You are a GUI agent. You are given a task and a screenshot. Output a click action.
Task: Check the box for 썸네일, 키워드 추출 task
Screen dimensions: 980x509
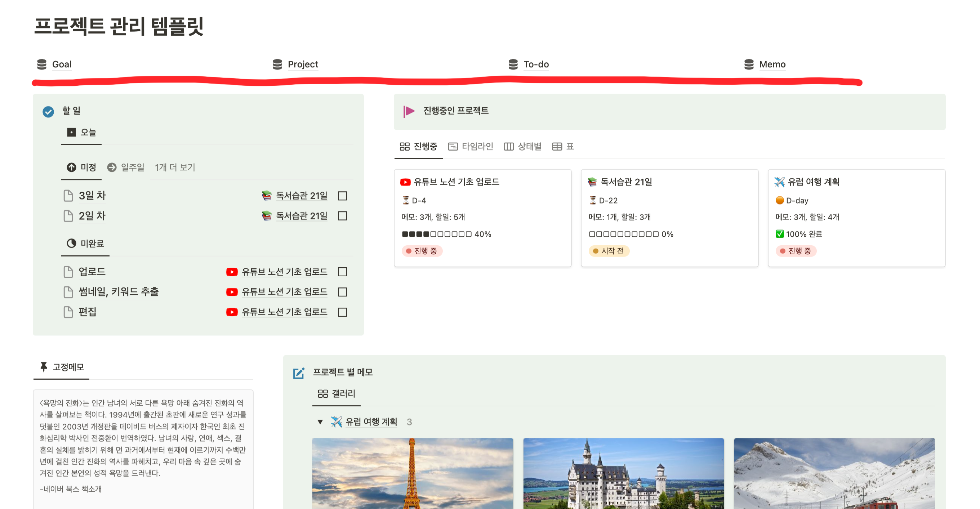342,292
